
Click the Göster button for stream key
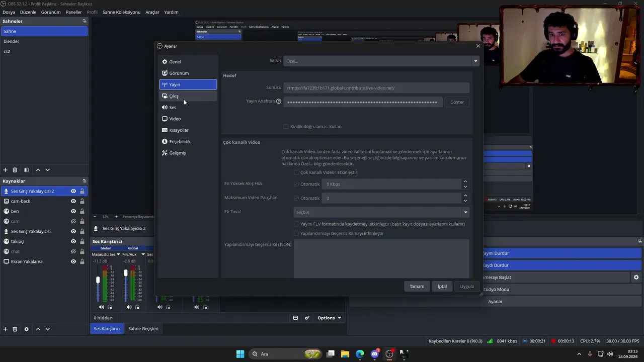[x=457, y=102]
